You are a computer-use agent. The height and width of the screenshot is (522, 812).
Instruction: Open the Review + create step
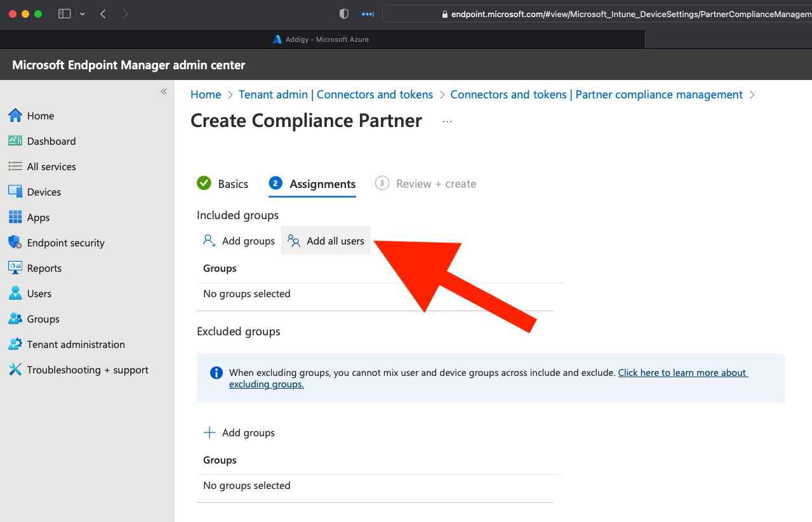(x=426, y=184)
